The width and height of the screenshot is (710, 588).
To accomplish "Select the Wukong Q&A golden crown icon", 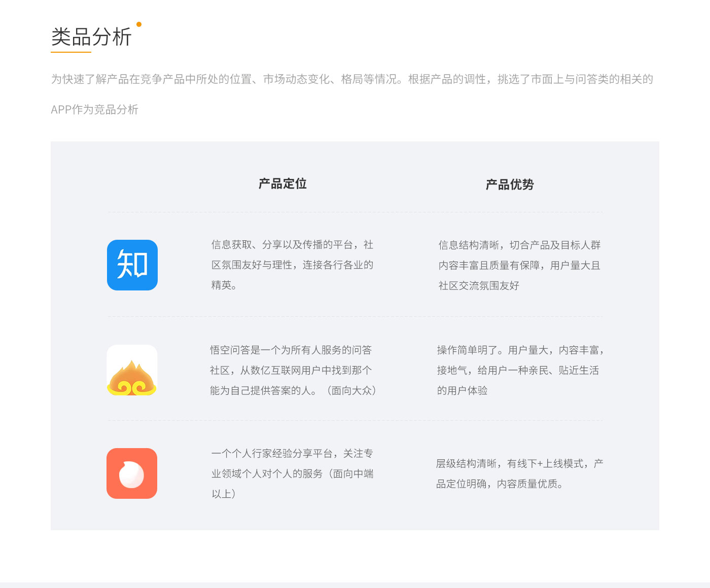I will tap(132, 370).
